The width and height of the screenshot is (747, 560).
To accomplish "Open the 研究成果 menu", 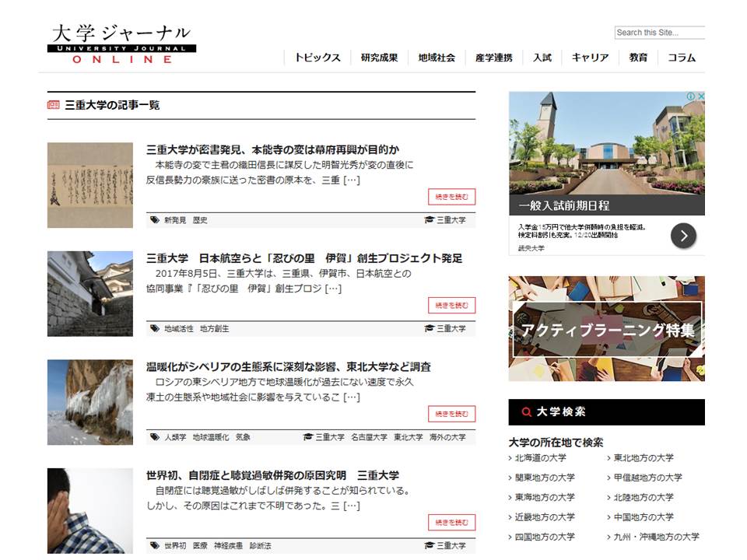I will pos(379,58).
